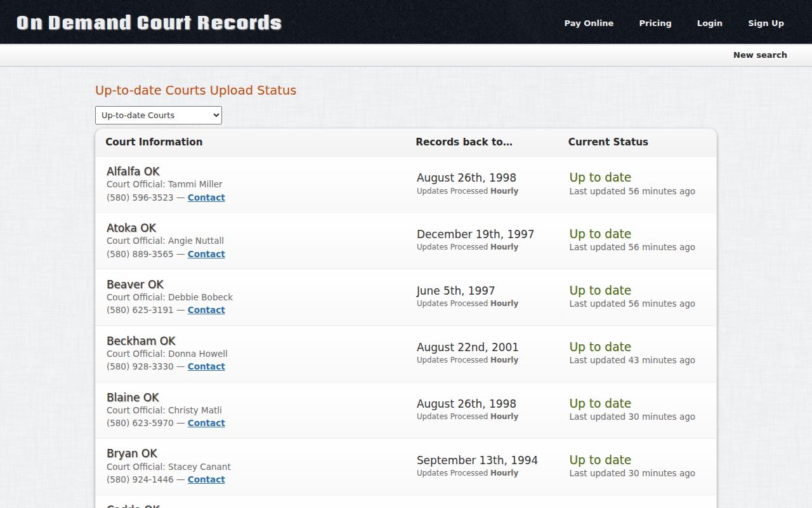812x508 pixels.
Task: Click the date August 26th, 1998 for Alfalfa
Action: click(466, 178)
